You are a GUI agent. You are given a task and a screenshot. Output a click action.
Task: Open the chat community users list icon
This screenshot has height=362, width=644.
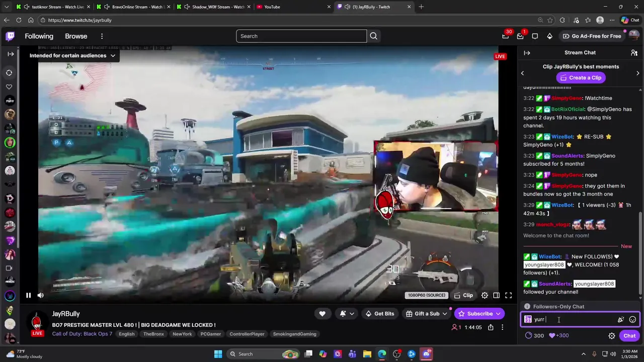point(634,53)
